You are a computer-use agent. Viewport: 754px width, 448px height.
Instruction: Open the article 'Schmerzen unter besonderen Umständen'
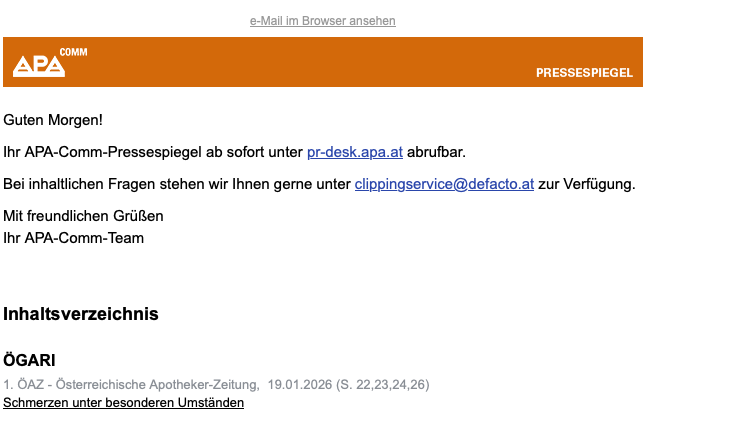123,403
